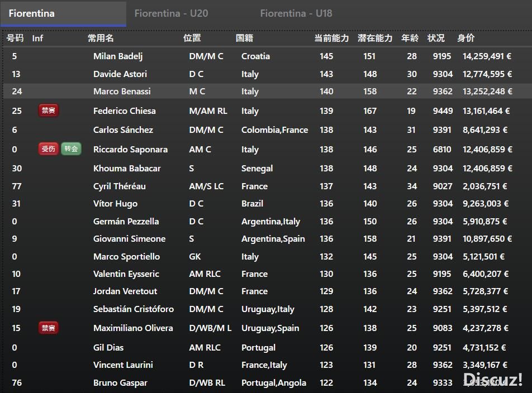Click the Brazil nationality cell
Image resolution: width=532 pixels, height=393 pixels.
(252, 204)
